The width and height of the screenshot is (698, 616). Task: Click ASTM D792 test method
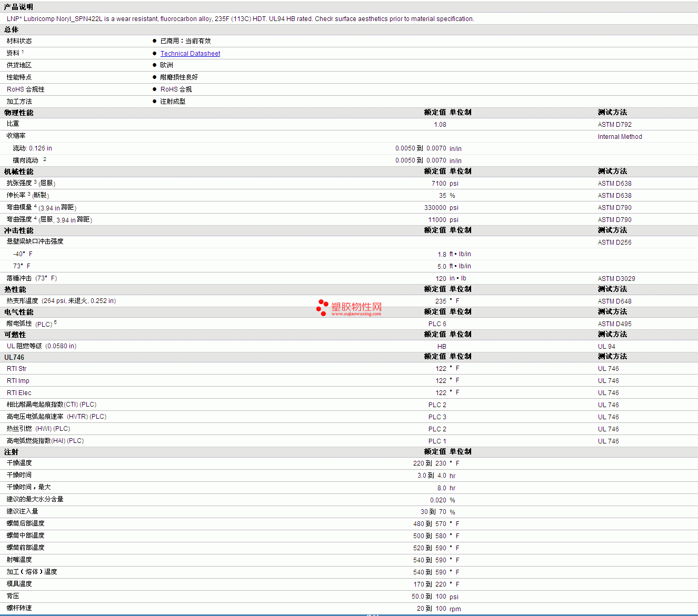[x=614, y=125]
